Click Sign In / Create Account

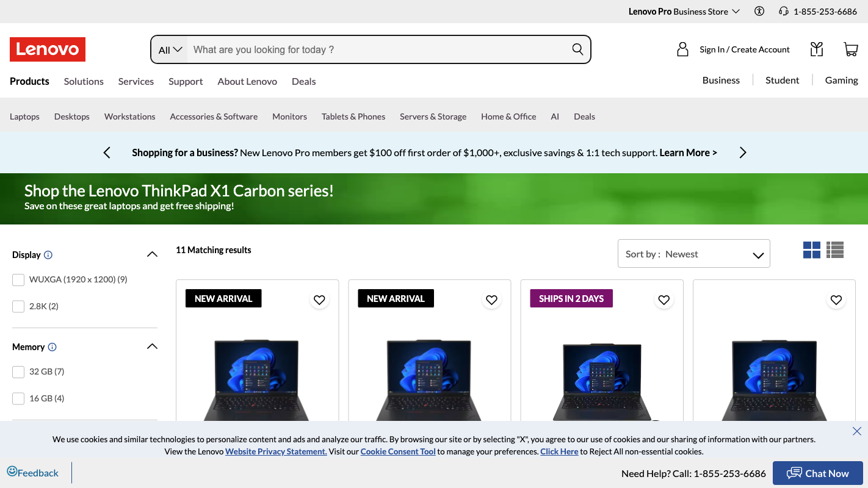click(745, 49)
